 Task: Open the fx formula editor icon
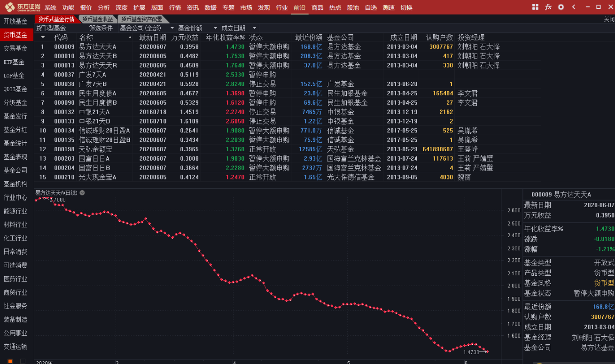pos(548,7)
